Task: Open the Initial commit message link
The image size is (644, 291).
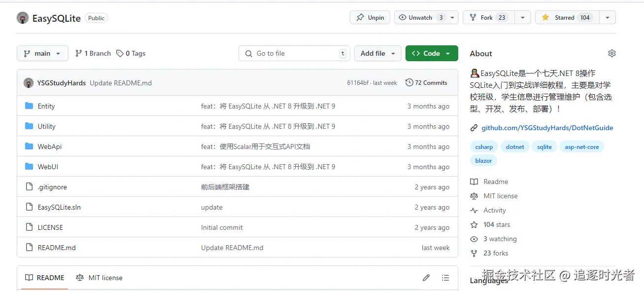Action: tap(222, 227)
